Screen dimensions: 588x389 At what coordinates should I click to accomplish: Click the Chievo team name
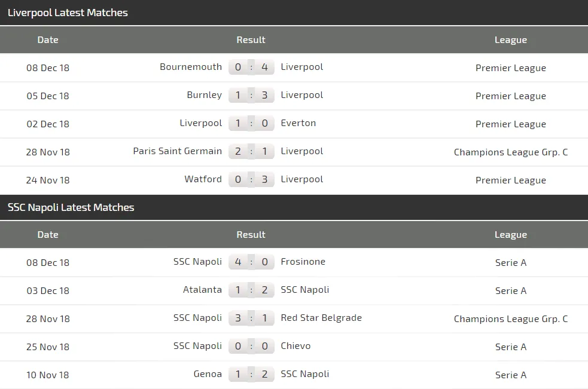click(295, 346)
